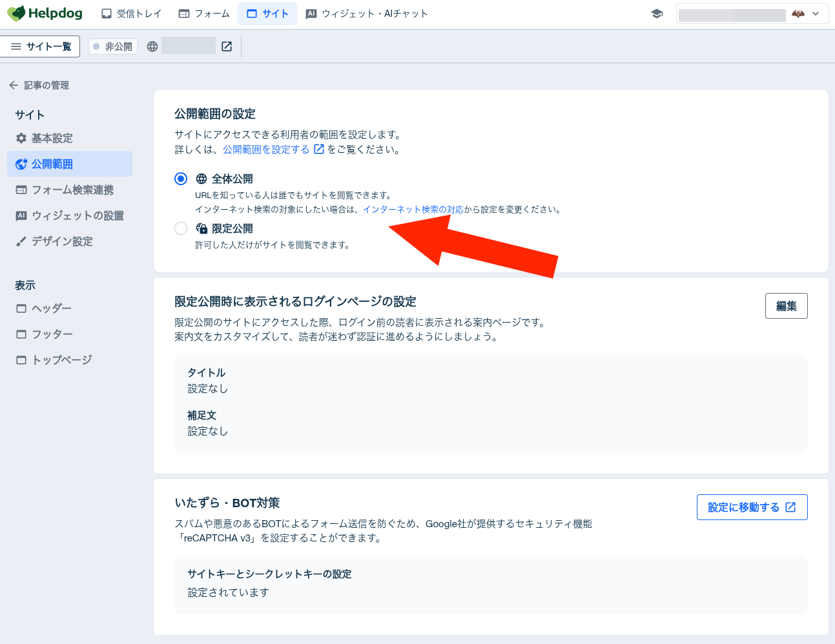This screenshot has width=835, height=644.
Task: Open 基本設定 in sidebar
Action: click(x=70, y=138)
